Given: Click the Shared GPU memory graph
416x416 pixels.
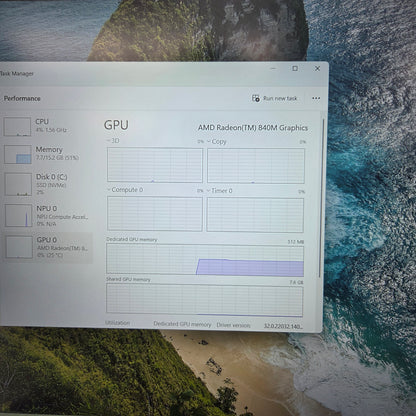Looking at the screenshot, I should (204, 299).
